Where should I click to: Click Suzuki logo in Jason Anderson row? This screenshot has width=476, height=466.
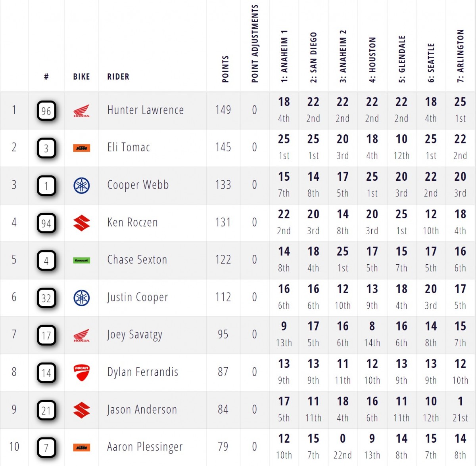pyautogui.click(x=81, y=410)
